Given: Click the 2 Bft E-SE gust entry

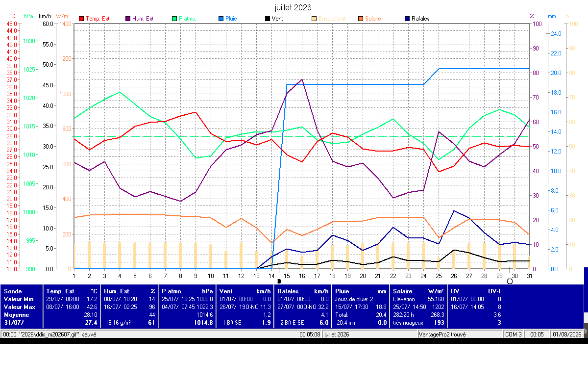Looking at the screenshot, I should 292,322.
